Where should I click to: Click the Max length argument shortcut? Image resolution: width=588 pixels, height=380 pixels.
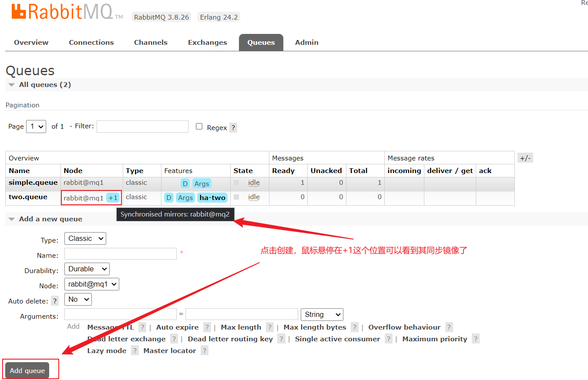pyautogui.click(x=241, y=327)
